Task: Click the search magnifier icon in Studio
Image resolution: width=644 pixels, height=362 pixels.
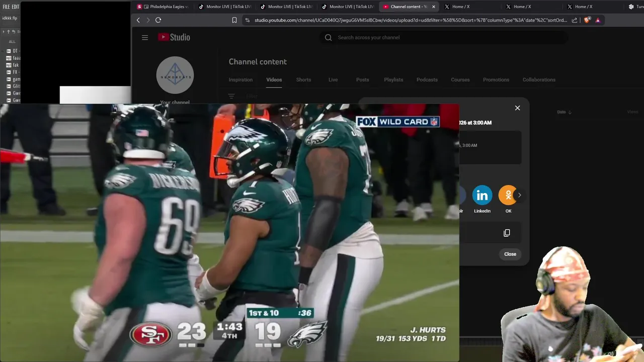Action: pos(329,37)
